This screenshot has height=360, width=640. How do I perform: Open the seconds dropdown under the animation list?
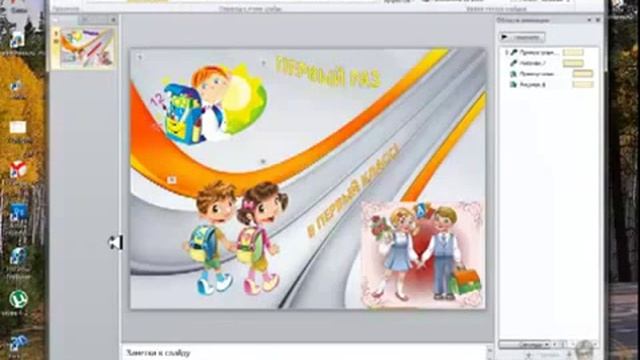525,345
